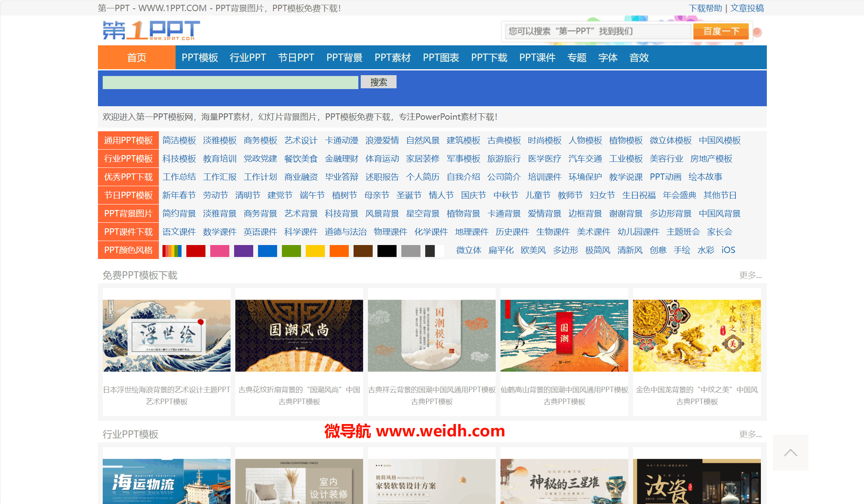Open the 文章投稿 link
864x504 pixels.
point(747,8)
